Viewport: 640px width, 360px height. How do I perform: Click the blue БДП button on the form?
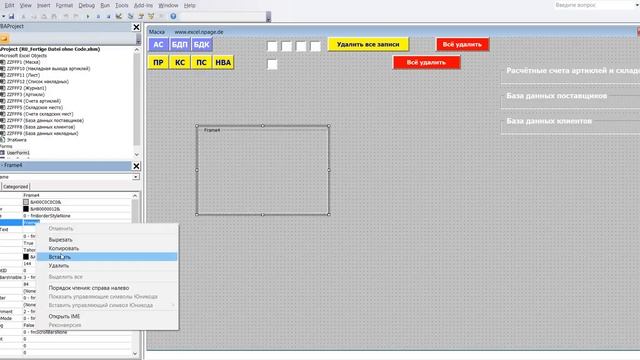coord(180,44)
